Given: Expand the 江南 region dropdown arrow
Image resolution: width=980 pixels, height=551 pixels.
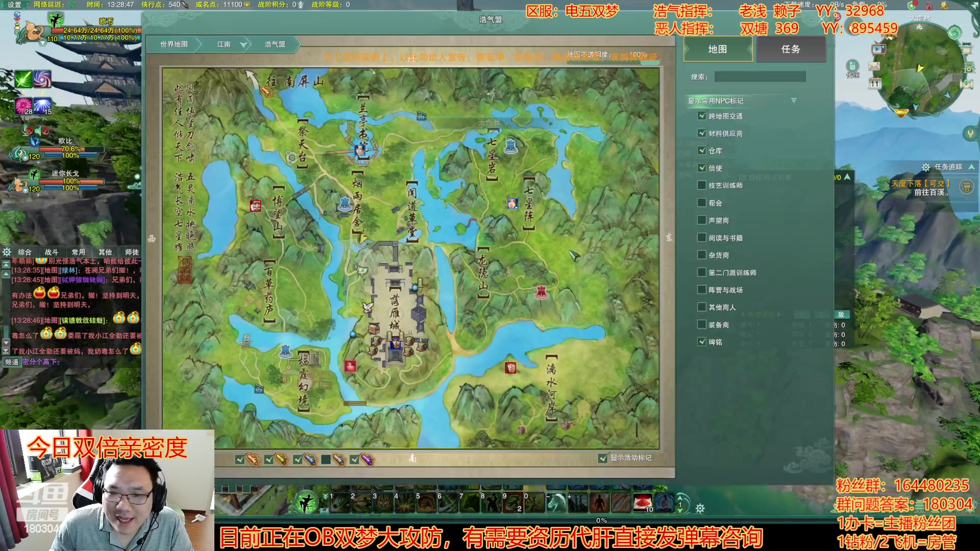Looking at the screenshot, I should pos(244,45).
